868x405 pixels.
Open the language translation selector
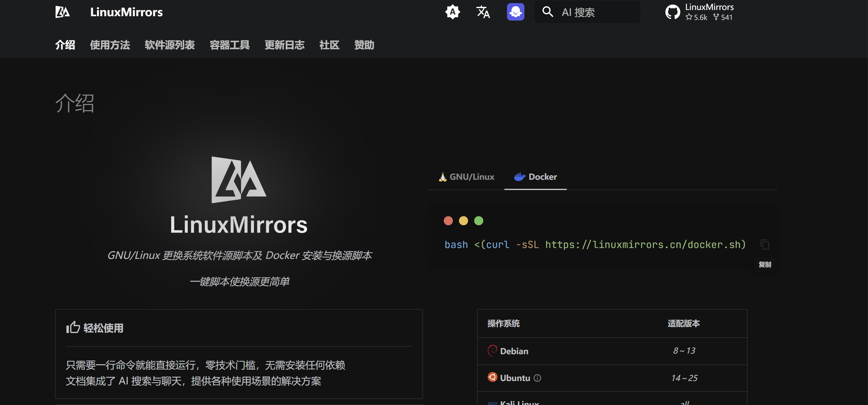483,12
